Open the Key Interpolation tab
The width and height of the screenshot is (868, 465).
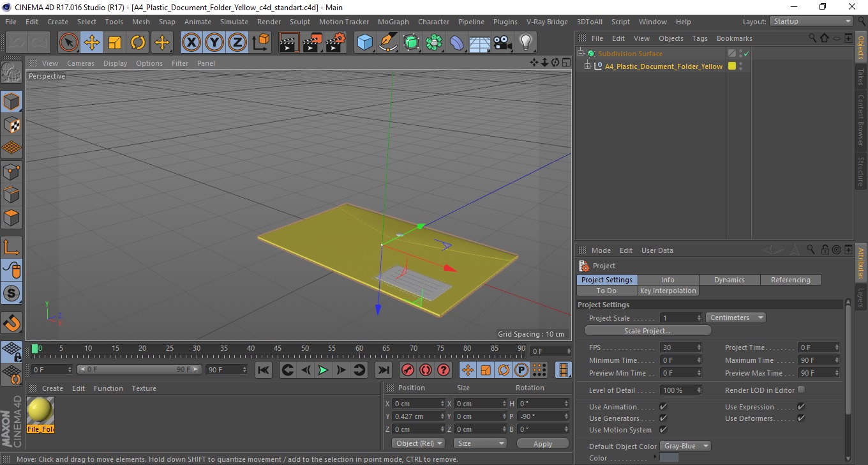click(668, 291)
